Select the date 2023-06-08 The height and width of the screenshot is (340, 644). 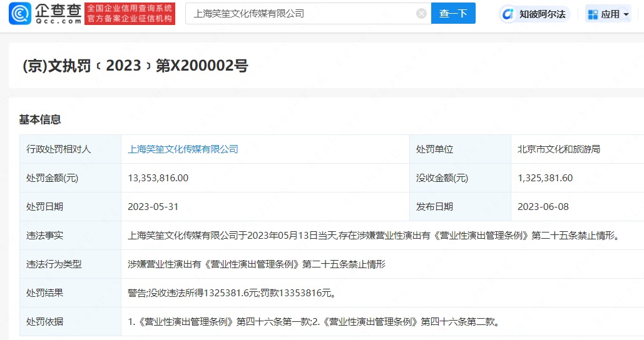click(x=543, y=206)
